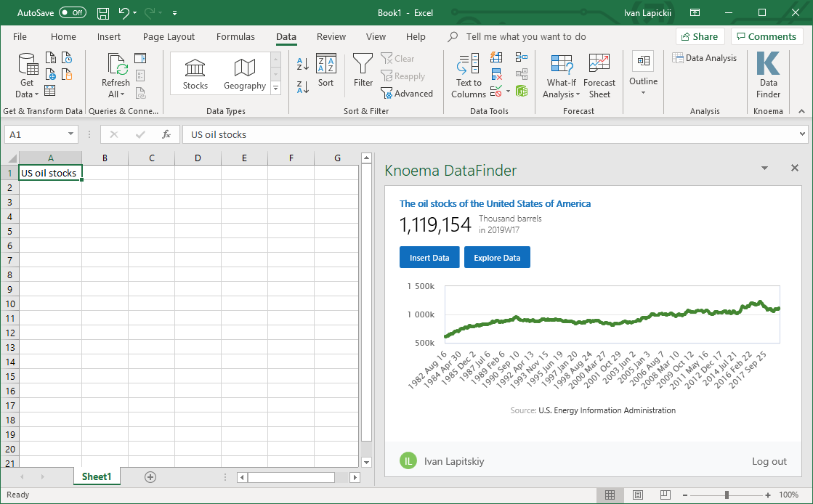Click the Refresh All button

pyautogui.click(x=116, y=76)
